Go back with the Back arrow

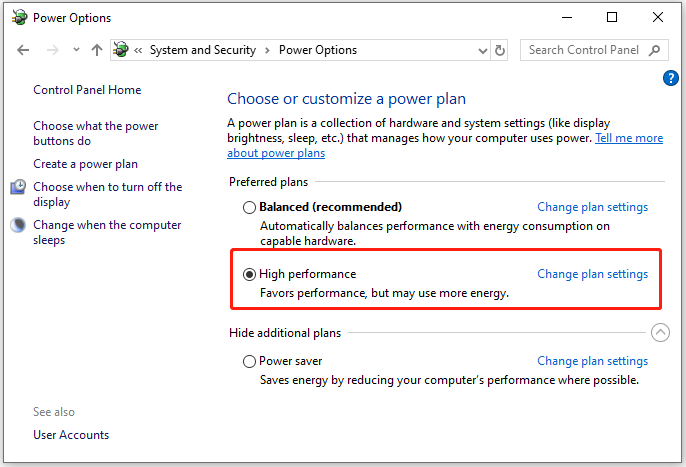click(23, 50)
